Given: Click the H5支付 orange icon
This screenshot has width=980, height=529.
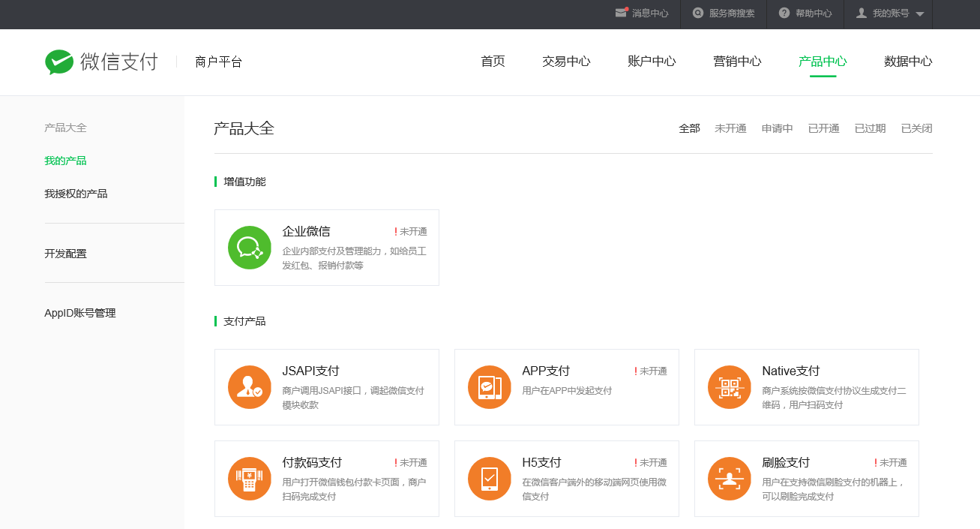Looking at the screenshot, I should tap(490, 479).
